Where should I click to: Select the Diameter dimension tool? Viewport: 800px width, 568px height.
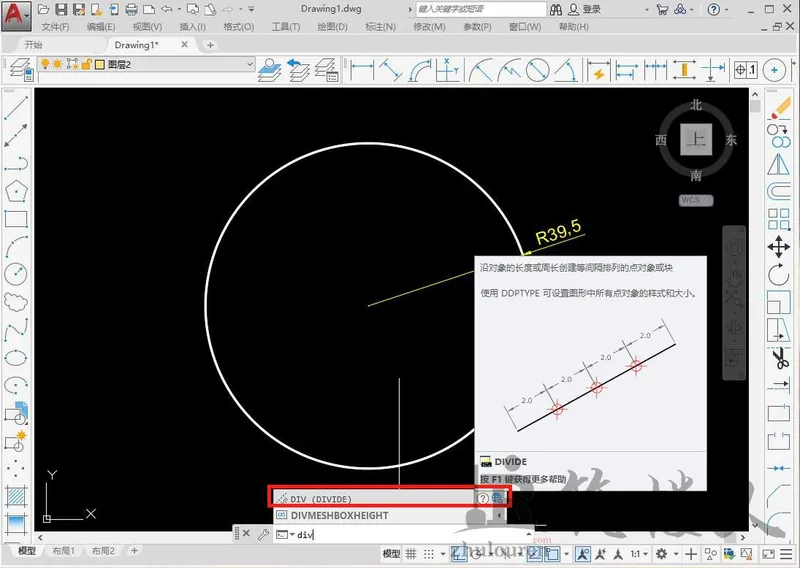[537, 70]
